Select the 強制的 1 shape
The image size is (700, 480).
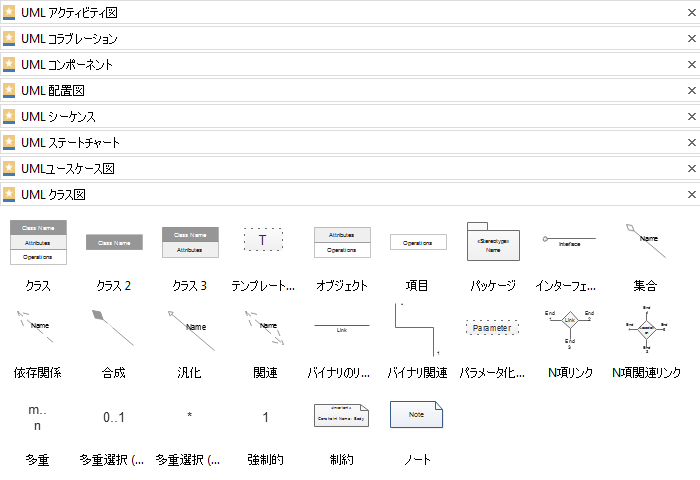[x=266, y=417]
